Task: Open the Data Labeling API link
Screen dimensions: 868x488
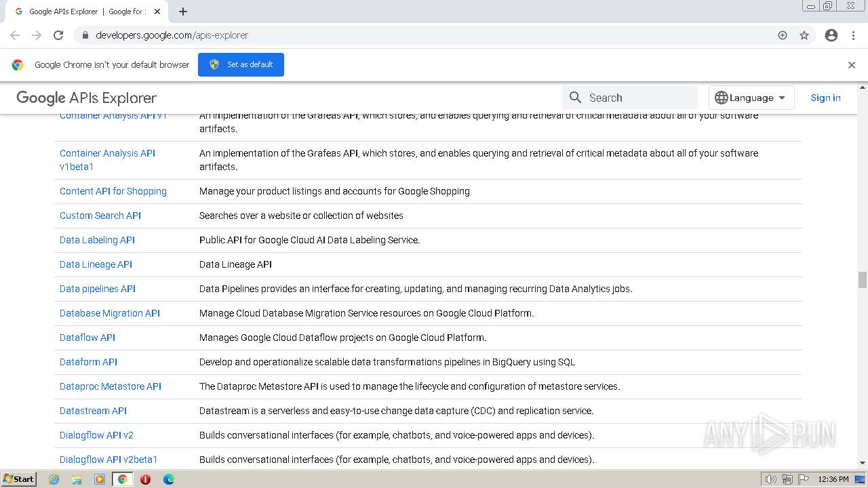Action: [x=97, y=240]
